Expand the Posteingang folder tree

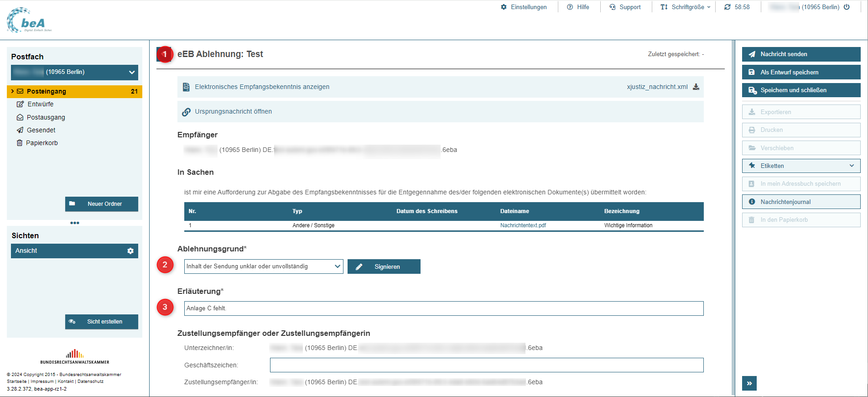click(x=12, y=91)
